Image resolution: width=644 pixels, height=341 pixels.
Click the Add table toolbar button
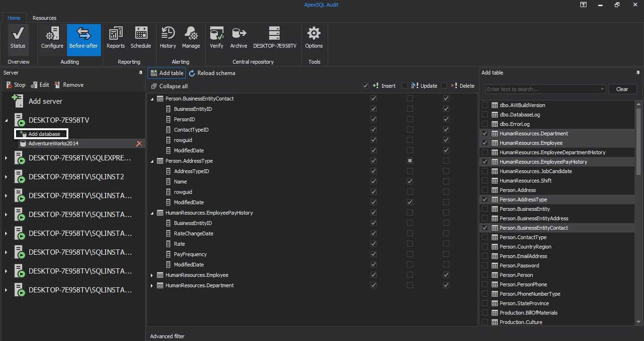(x=167, y=73)
